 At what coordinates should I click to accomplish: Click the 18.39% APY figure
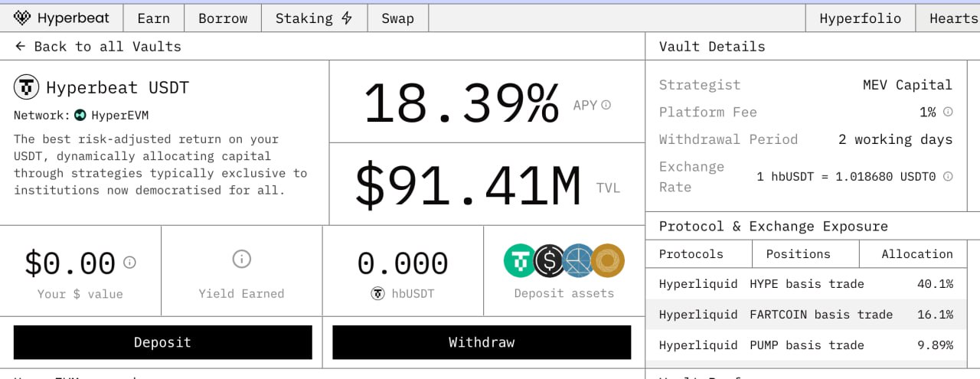point(462,103)
